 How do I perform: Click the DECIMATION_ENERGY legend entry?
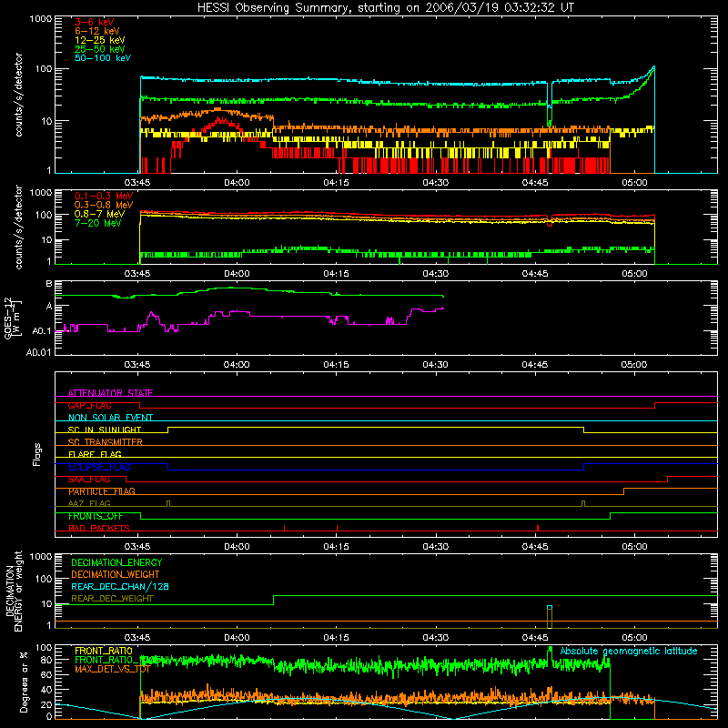tap(116, 562)
